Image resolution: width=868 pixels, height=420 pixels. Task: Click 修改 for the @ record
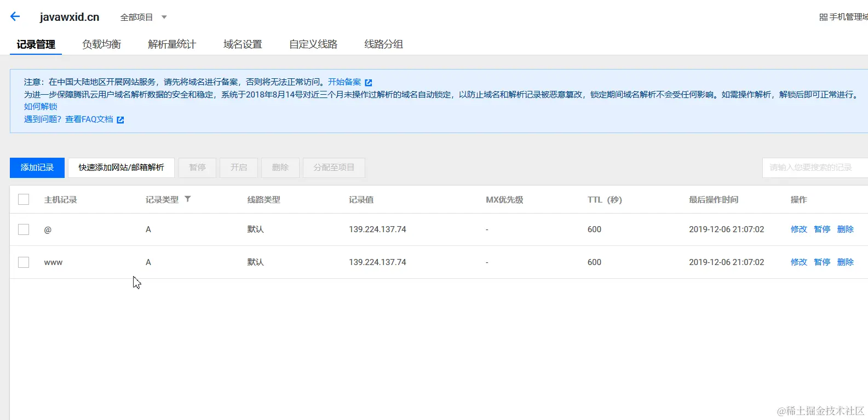pyautogui.click(x=799, y=229)
